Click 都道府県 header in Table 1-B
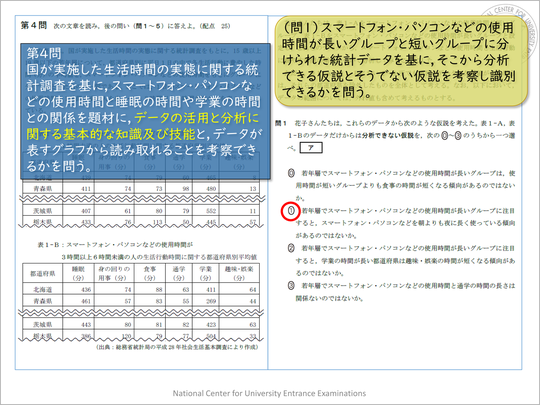The image size is (540, 405). pos(42,273)
